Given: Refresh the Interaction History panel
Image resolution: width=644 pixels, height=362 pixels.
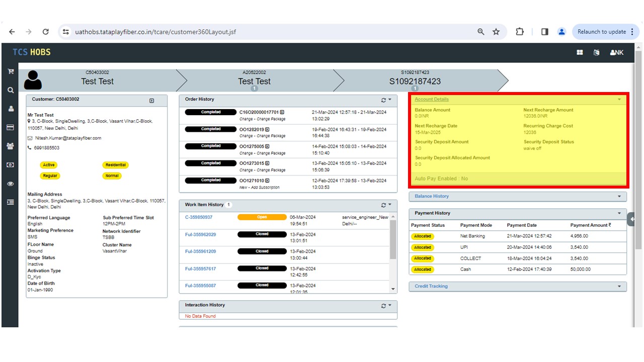Looking at the screenshot, I should click(384, 306).
